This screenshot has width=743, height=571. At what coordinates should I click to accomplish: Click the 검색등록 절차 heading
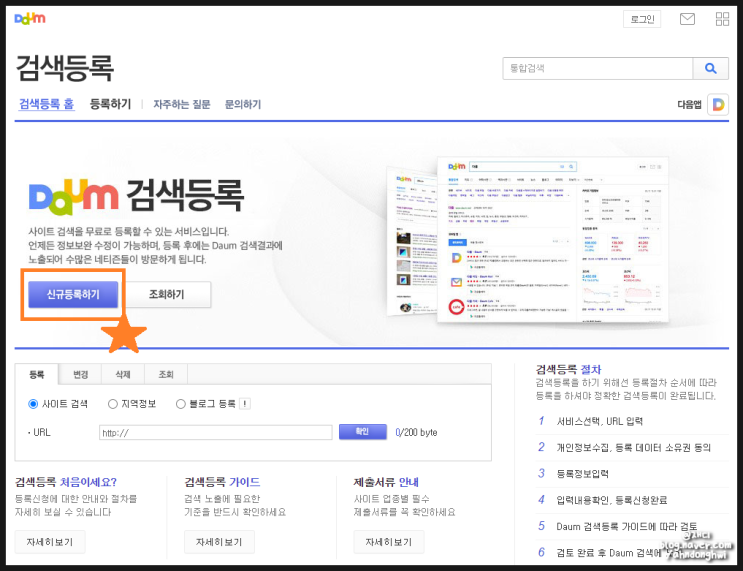click(x=568, y=370)
